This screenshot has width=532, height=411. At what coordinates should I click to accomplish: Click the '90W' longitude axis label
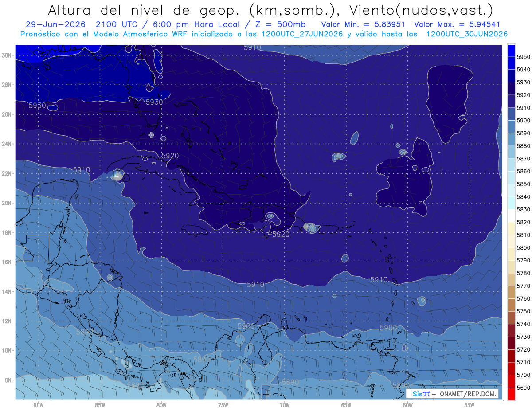tap(39, 405)
